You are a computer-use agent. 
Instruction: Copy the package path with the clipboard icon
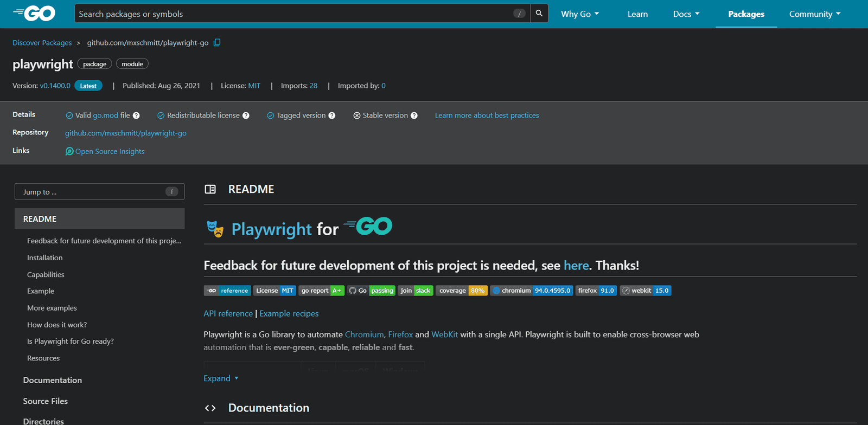[x=217, y=42]
